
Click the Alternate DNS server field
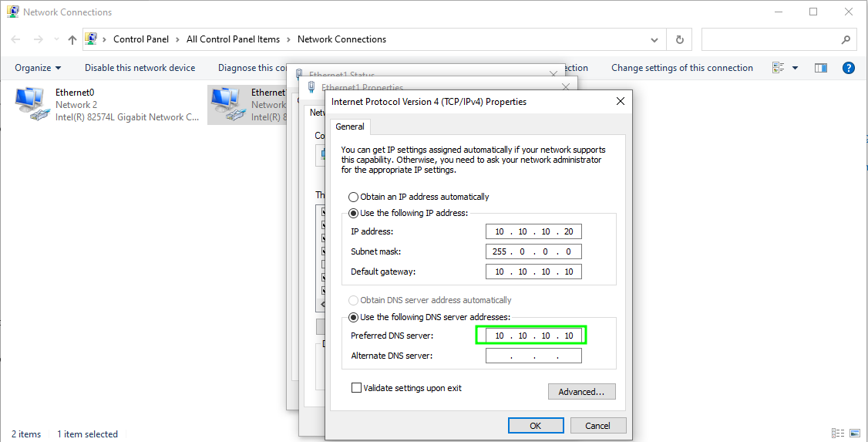click(x=533, y=356)
